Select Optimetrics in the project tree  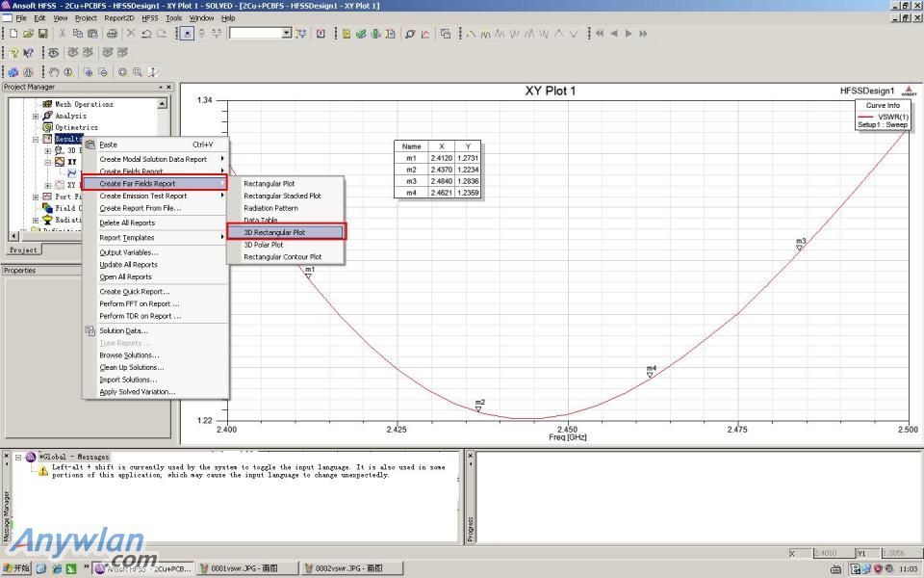click(77, 127)
